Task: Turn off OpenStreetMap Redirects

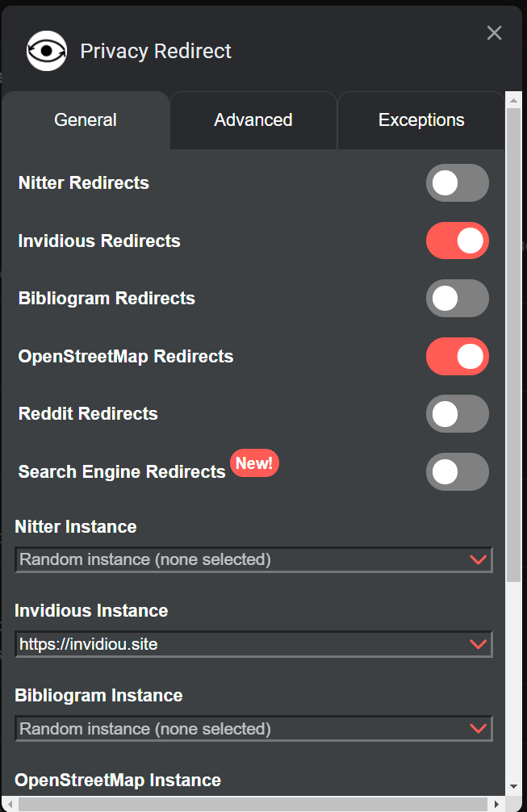Action: (x=457, y=356)
